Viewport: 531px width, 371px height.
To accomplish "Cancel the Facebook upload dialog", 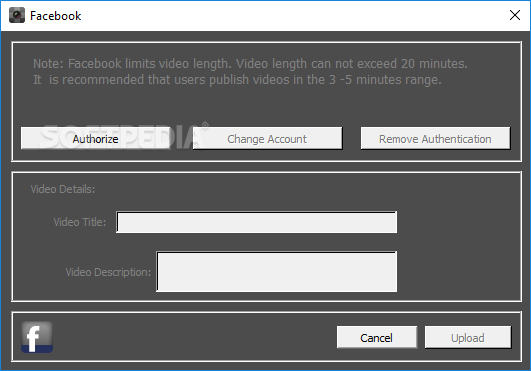I will [x=377, y=337].
